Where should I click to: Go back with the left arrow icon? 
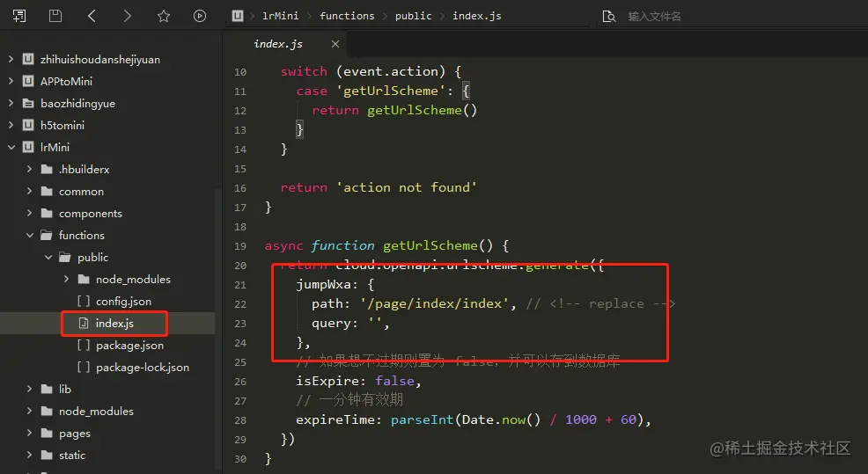click(x=92, y=16)
